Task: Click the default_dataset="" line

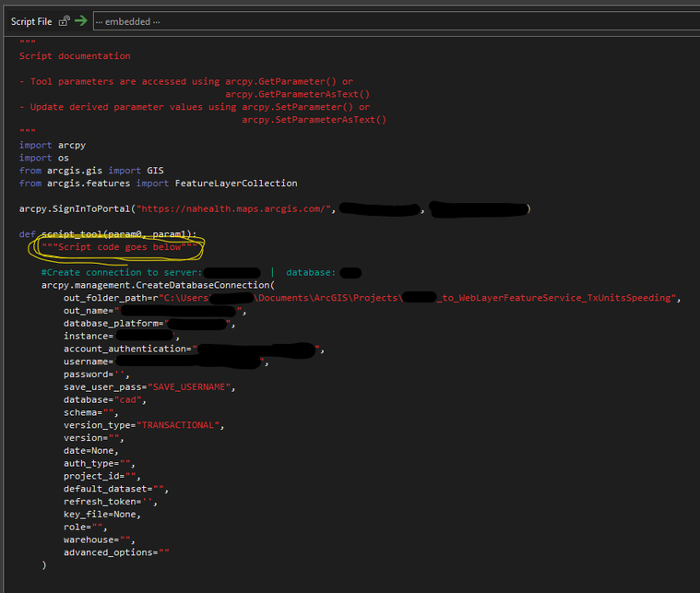Action: (116, 489)
